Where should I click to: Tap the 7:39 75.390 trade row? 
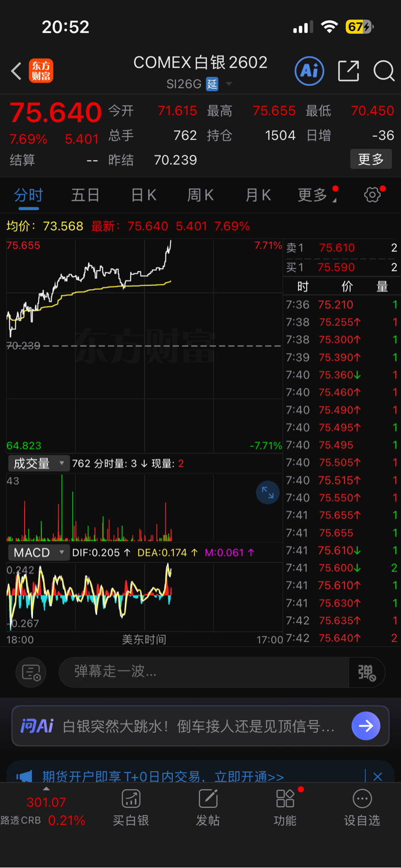coord(342,358)
